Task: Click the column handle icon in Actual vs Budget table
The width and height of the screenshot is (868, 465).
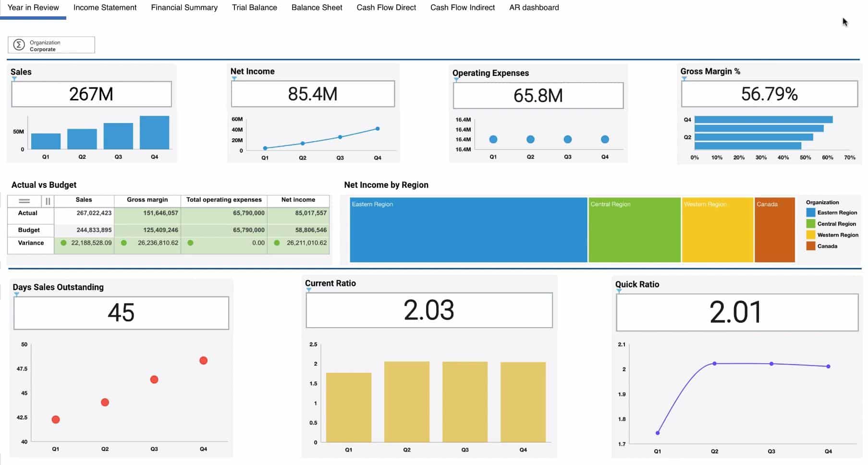Action: (x=48, y=201)
